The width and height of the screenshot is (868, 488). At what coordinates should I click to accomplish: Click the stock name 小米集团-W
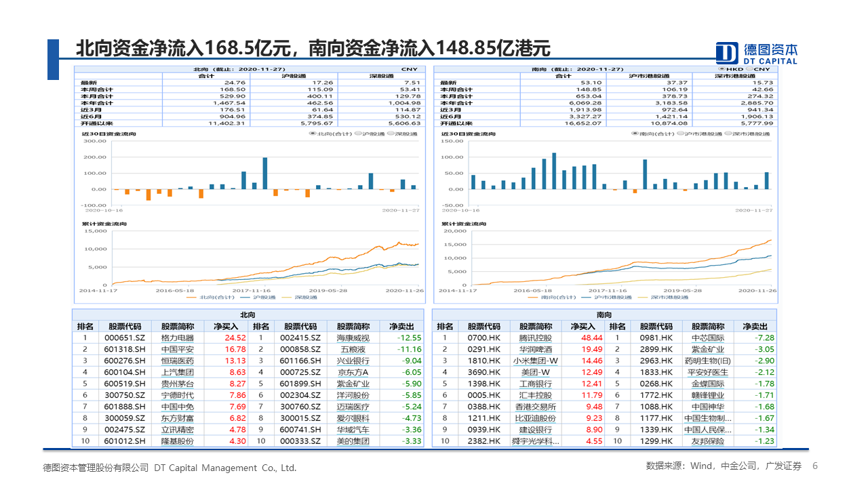click(536, 361)
